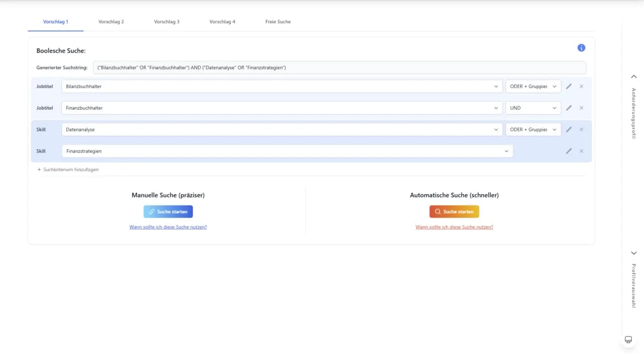Click the Automatische Suche (schneller) heading
This screenshot has height=356, width=644.
[454, 195]
